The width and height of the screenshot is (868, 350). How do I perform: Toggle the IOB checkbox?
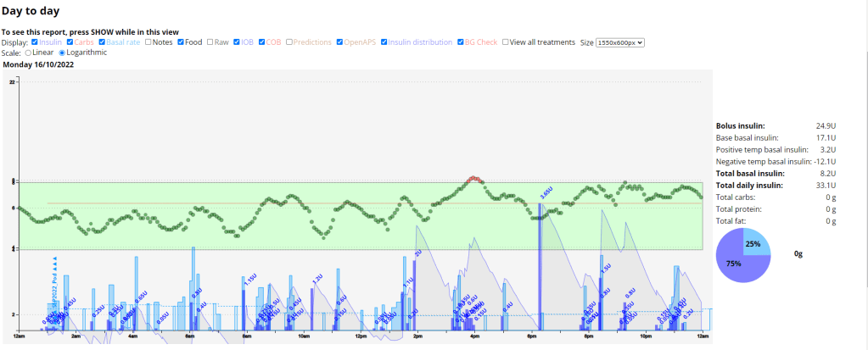[238, 42]
